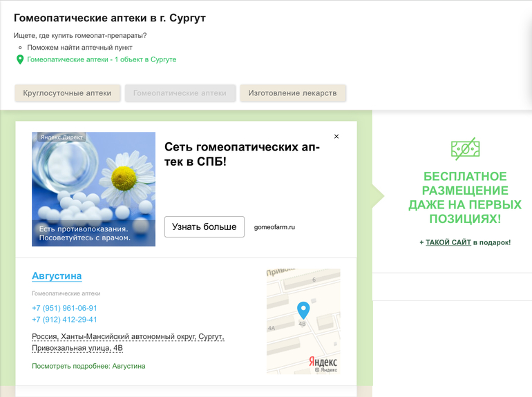Viewport: 532px width, 397px height.
Task: Select the Гомеопатические аптеки category button
Action: pyautogui.click(x=180, y=93)
